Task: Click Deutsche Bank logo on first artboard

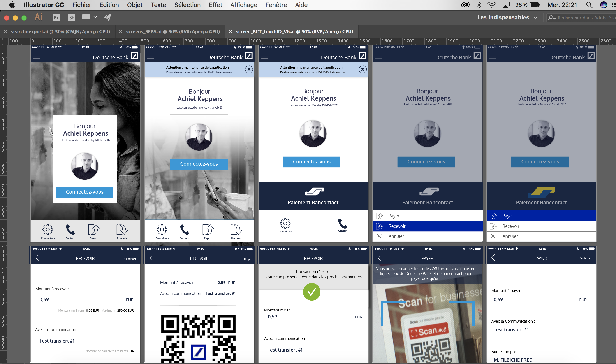Action: (135, 56)
